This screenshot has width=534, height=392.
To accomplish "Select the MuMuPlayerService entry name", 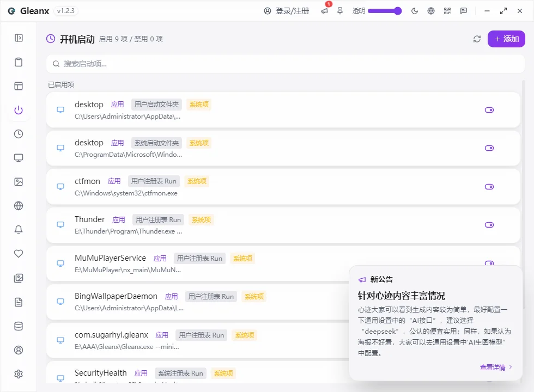I will [110, 258].
